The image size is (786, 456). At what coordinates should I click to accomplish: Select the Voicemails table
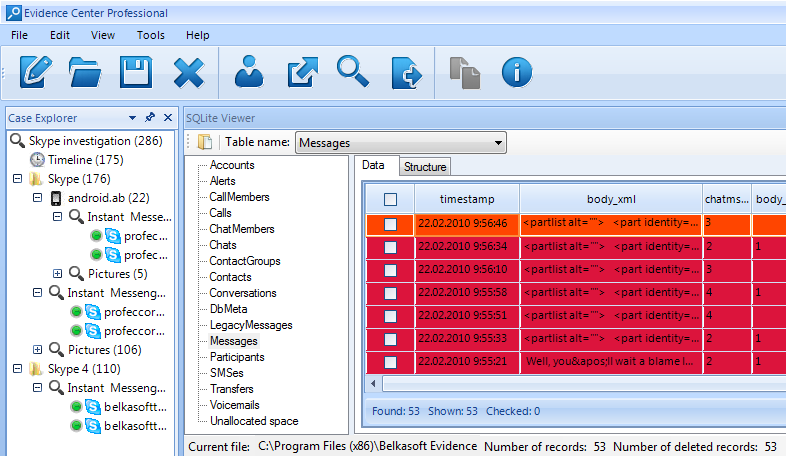coord(234,405)
